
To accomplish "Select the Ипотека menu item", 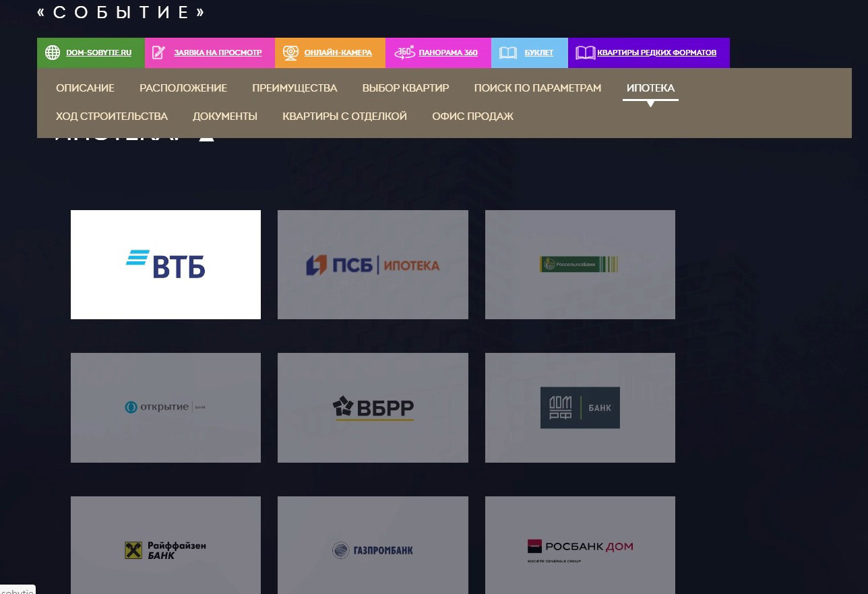I will point(650,88).
